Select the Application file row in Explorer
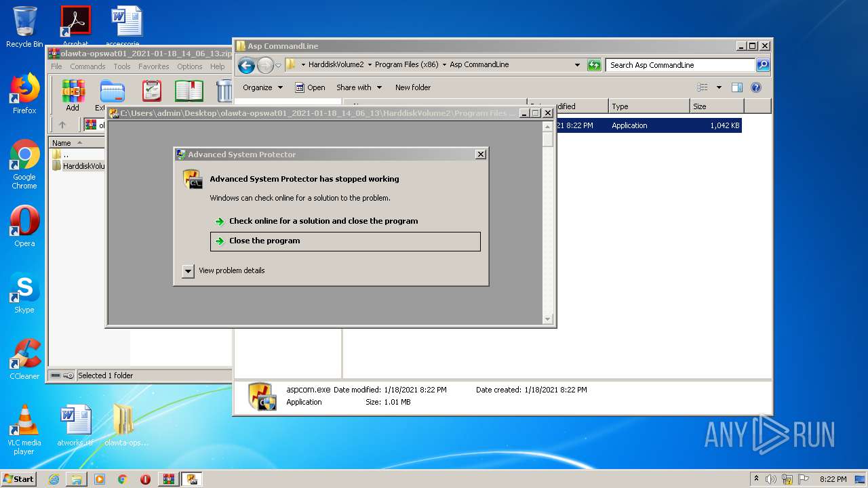 pyautogui.click(x=650, y=125)
